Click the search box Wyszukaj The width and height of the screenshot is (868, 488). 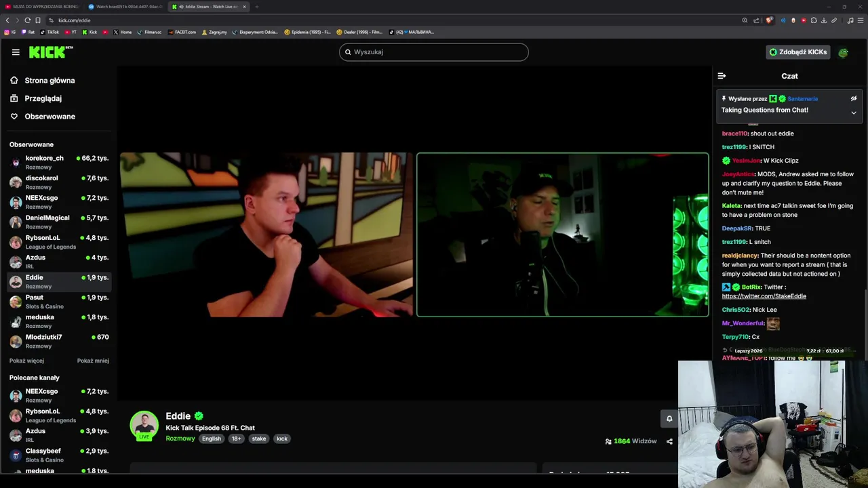434,52
